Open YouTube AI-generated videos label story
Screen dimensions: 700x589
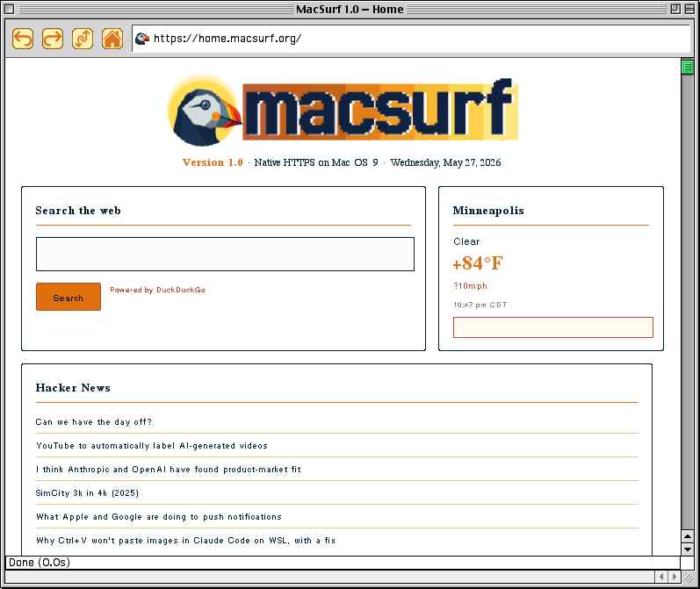click(152, 445)
